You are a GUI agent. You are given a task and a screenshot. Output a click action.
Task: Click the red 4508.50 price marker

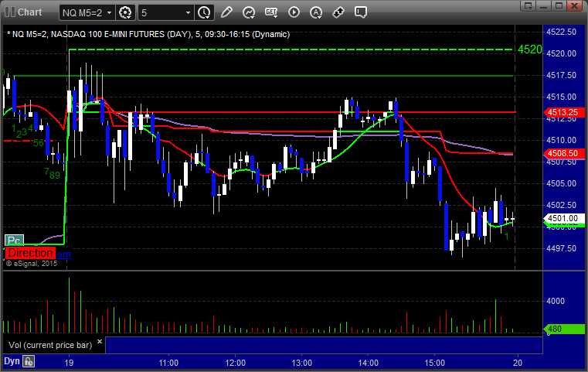[x=563, y=153]
